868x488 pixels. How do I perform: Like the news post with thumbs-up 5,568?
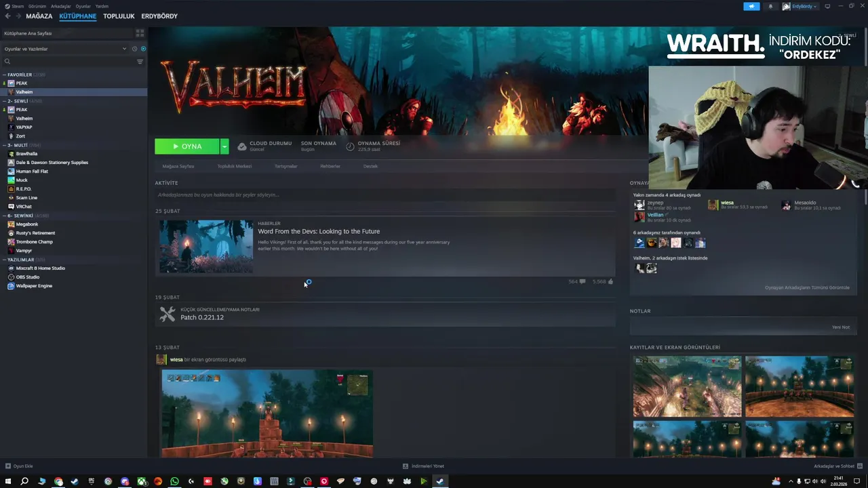(x=610, y=281)
